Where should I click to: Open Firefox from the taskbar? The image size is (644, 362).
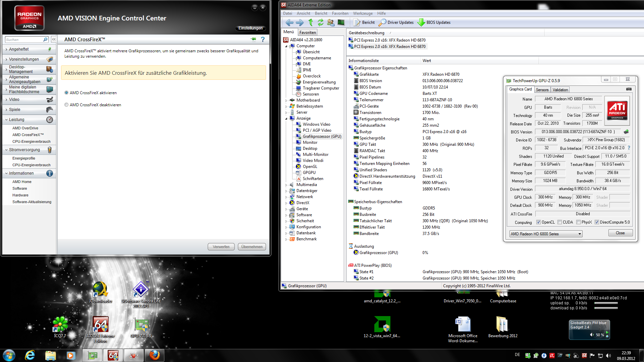coord(154,355)
